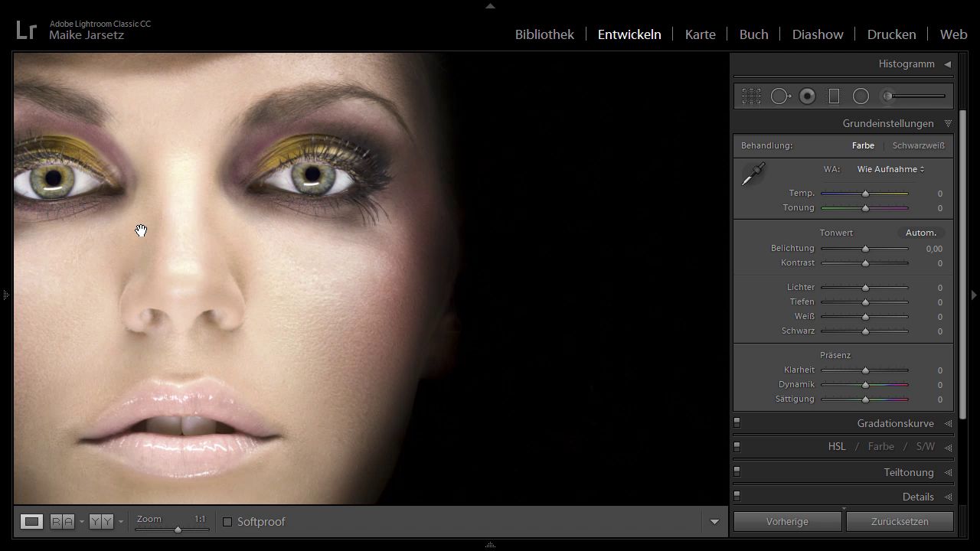Image resolution: width=980 pixels, height=551 pixels.
Task: Open the Y/Y view options dropdown arrow
Action: click(121, 522)
